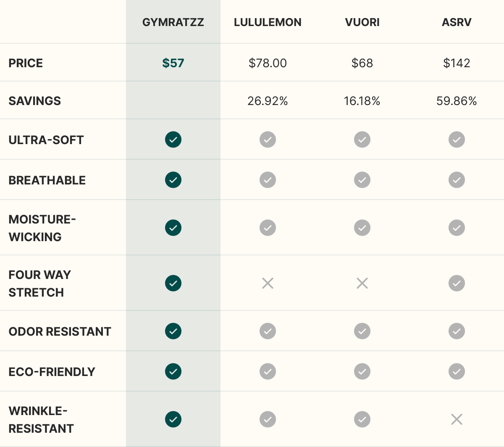Click the $57 Gymratzz price

[173, 63]
